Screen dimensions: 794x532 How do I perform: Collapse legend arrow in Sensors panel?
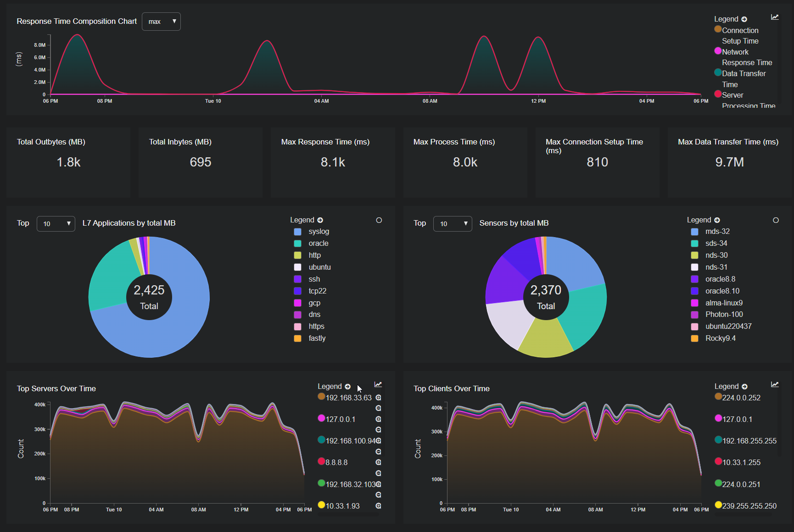tap(717, 220)
